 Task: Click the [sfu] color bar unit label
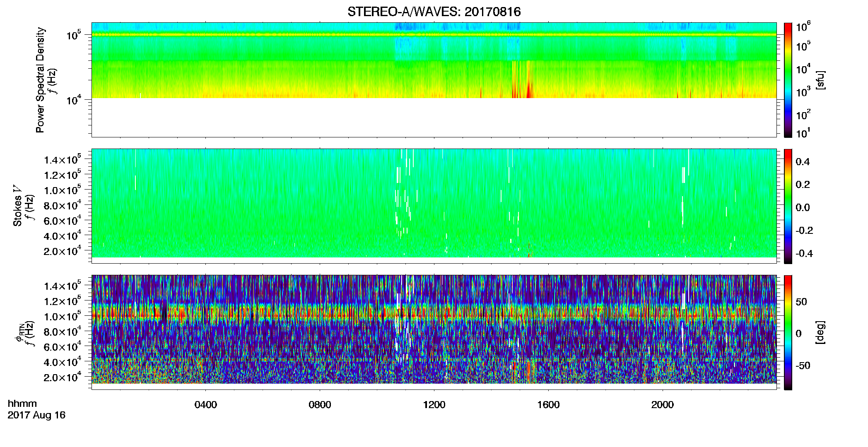[x=820, y=80]
